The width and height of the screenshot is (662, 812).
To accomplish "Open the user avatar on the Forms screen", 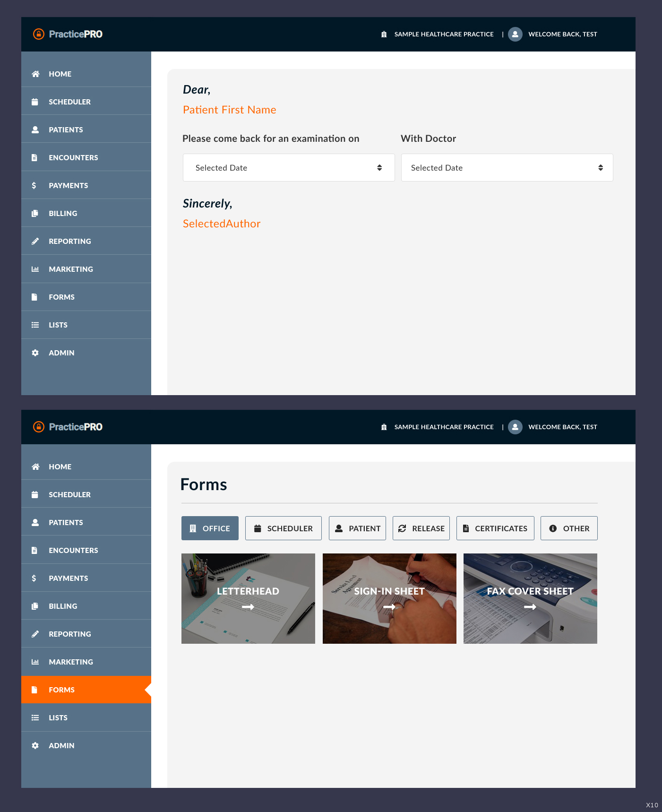I will click(x=515, y=427).
